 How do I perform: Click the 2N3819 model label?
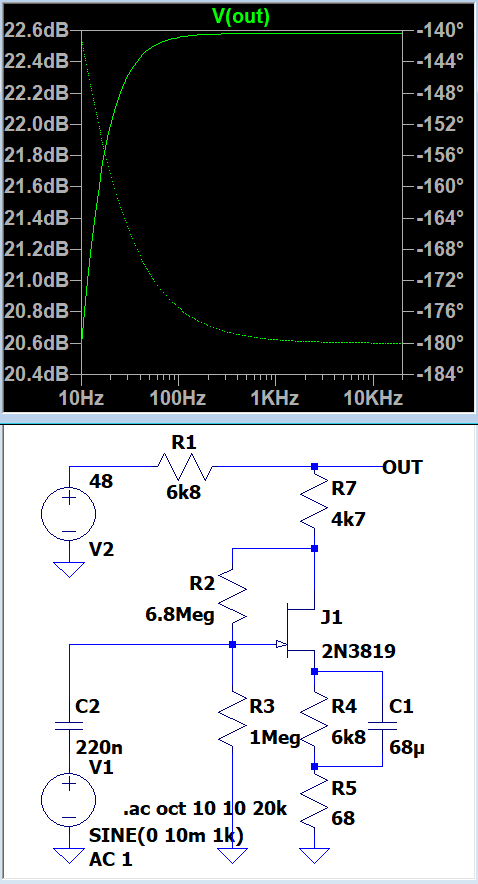[x=358, y=652]
